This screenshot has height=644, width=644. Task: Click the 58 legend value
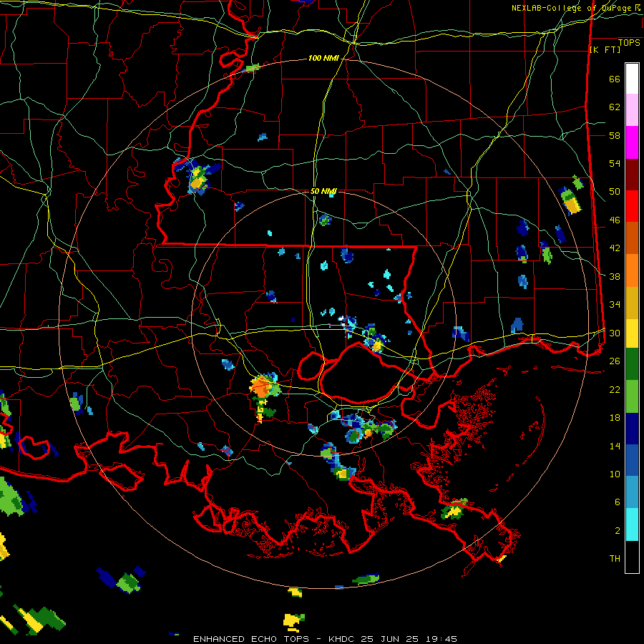tap(615, 135)
